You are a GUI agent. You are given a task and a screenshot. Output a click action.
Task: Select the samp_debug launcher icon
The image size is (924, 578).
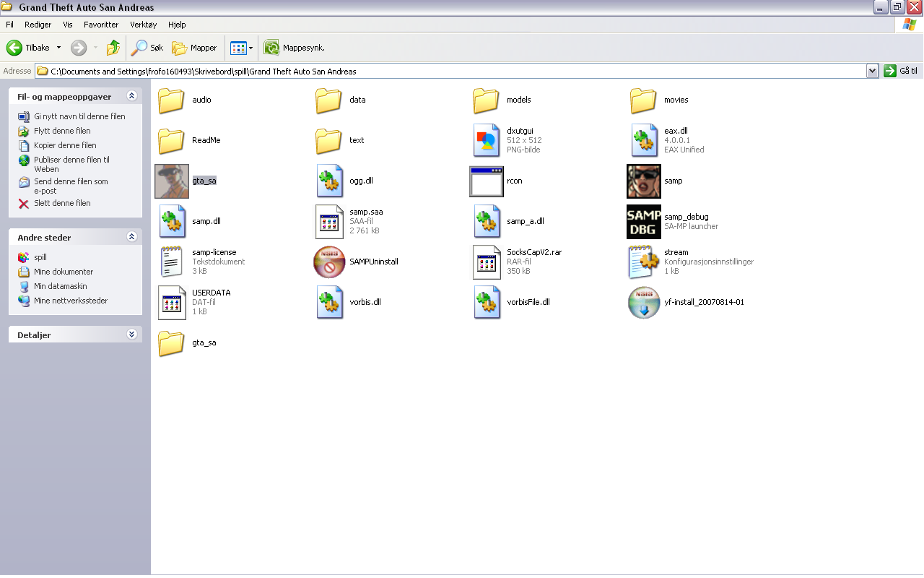pos(643,222)
